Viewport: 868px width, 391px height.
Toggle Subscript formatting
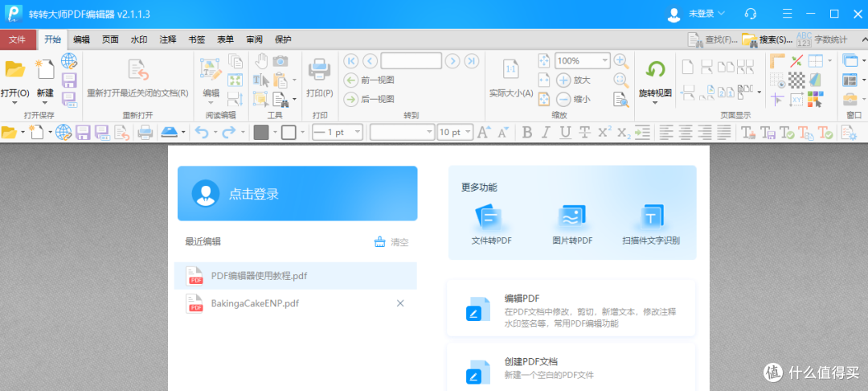tap(624, 133)
